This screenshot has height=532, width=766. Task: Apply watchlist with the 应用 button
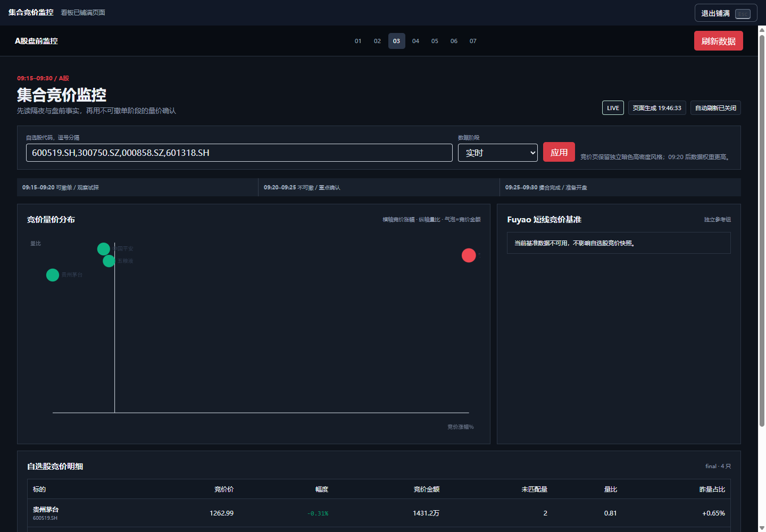pos(559,152)
